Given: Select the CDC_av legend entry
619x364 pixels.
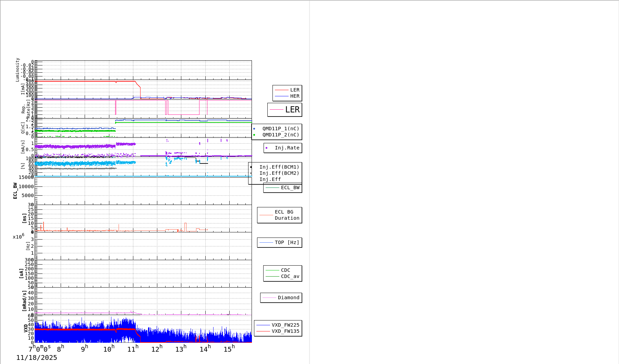Looking at the screenshot, I should coord(290,277).
